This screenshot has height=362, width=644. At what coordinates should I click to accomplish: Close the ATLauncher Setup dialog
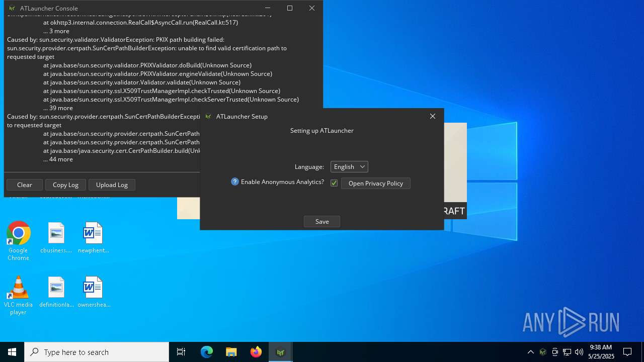[433, 116]
